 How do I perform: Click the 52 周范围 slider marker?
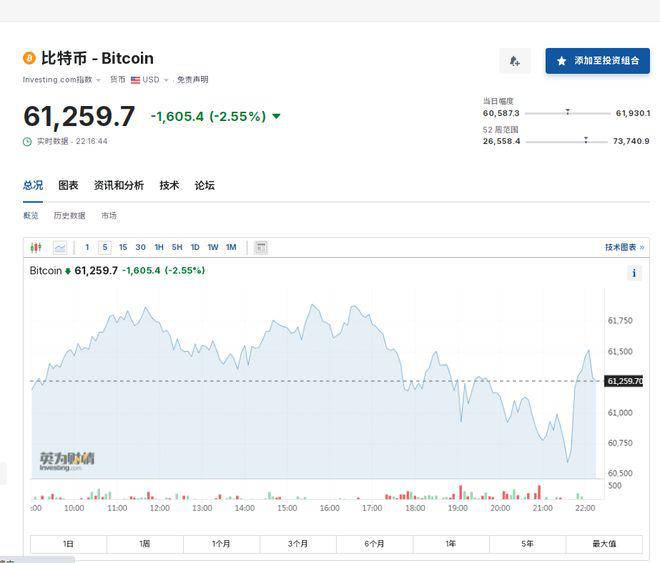click(585, 140)
